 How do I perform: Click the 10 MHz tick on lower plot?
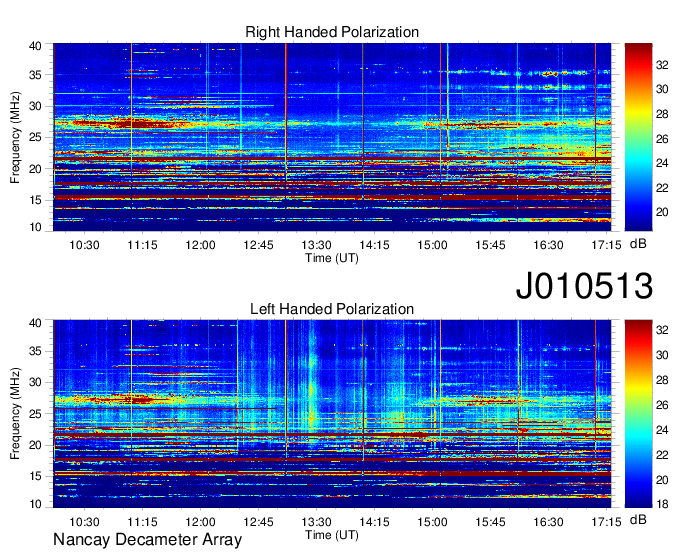(35, 504)
